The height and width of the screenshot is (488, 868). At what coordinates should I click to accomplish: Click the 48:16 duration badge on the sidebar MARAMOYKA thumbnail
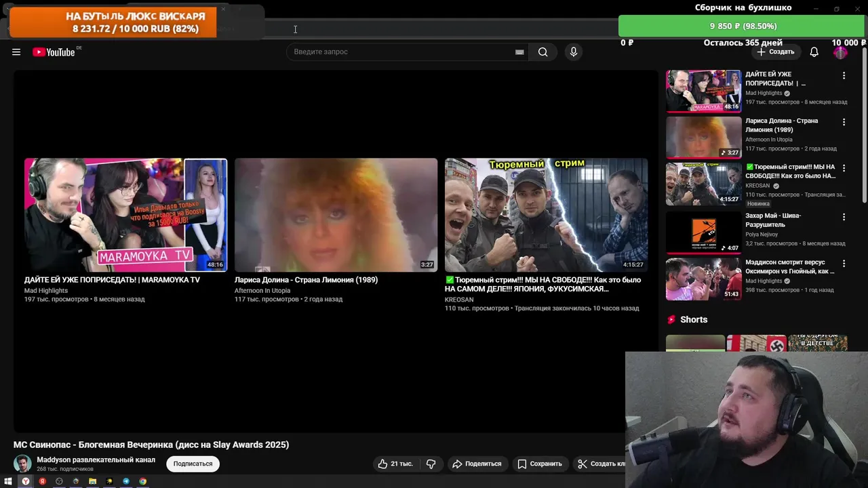coord(731,106)
